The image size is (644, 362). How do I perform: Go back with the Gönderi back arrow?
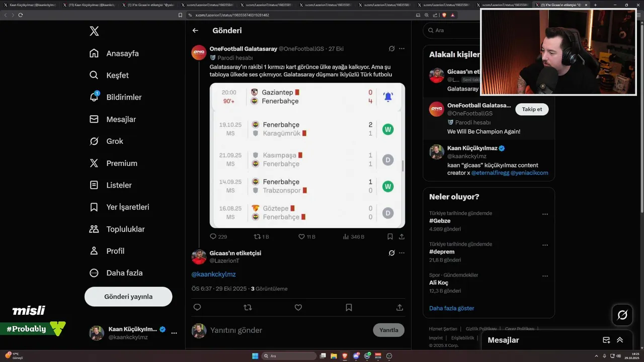(195, 31)
